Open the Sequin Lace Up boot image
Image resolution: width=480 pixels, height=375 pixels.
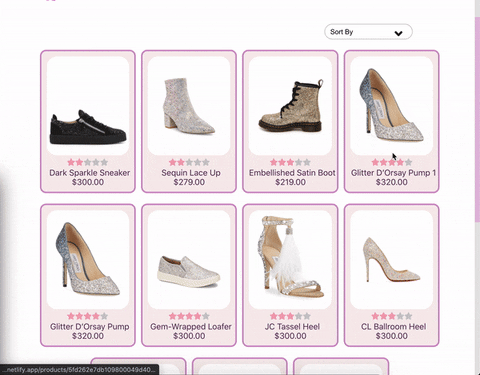(189, 106)
